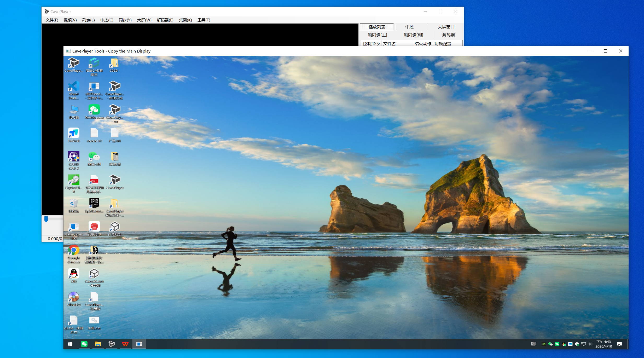Click the File Explorer taskbar icon
The height and width of the screenshot is (358, 644).
[98, 344]
